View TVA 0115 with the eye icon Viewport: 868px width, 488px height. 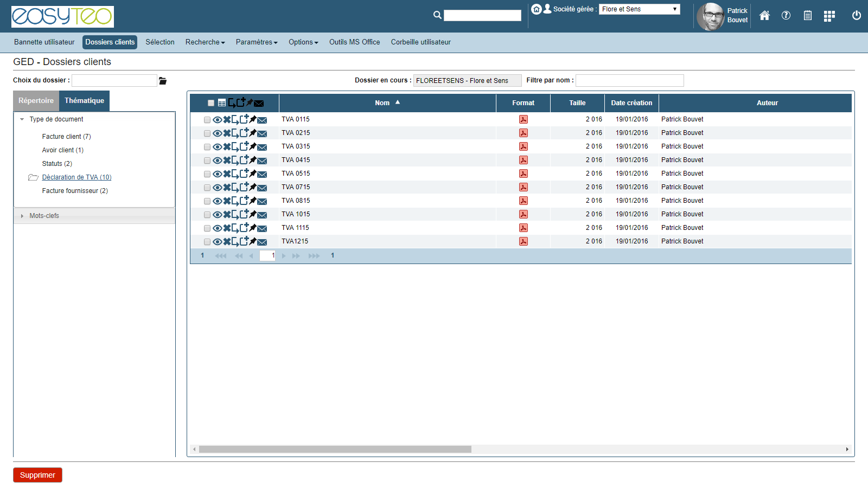[217, 120]
